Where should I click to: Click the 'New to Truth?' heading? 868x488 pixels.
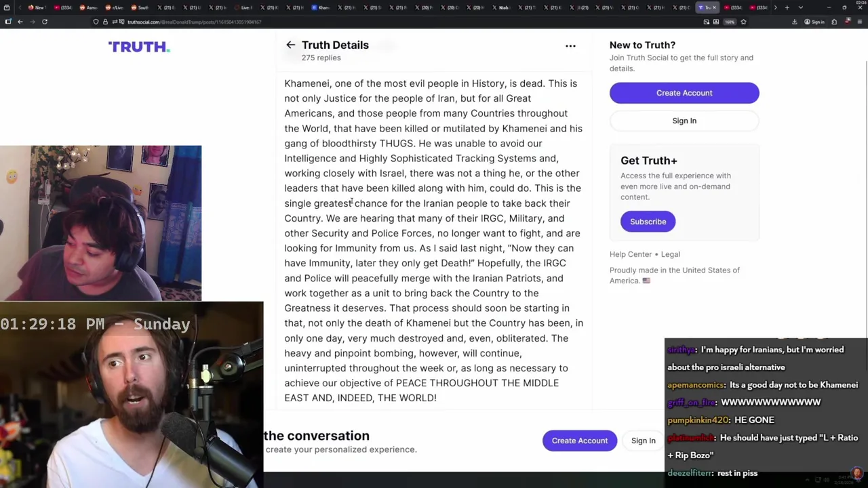click(x=642, y=45)
